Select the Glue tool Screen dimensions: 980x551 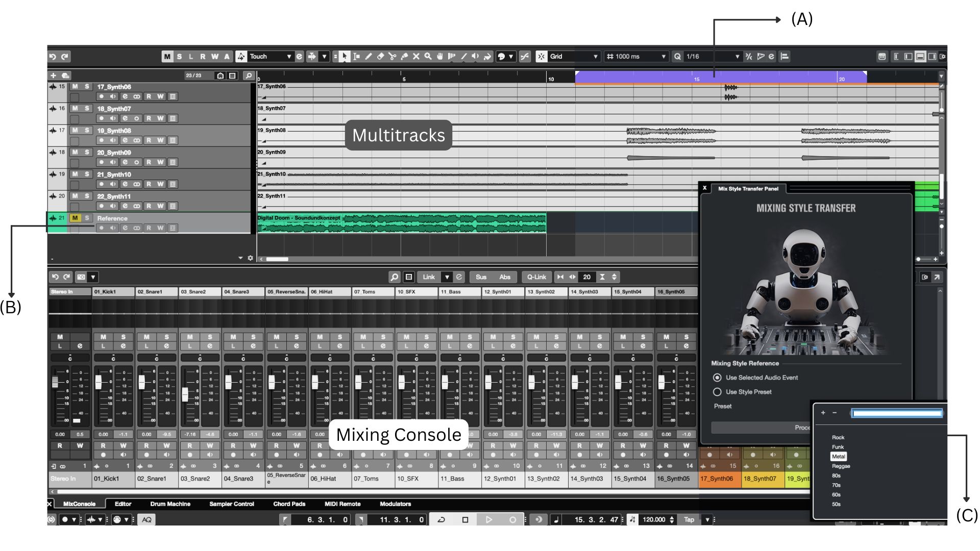[x=404, y=57]
